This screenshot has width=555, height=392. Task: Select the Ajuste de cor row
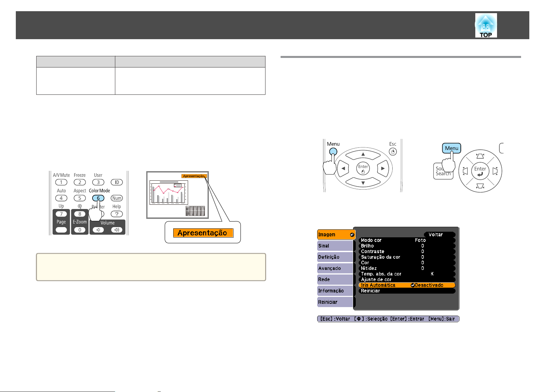407,279
